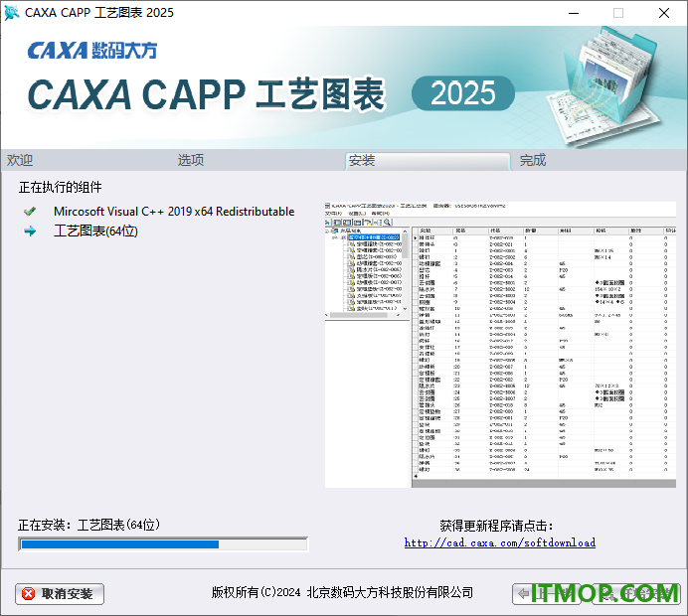Click the 正在安装：工艺图表(64位) status text
The image size is (688, 616).
89,525
